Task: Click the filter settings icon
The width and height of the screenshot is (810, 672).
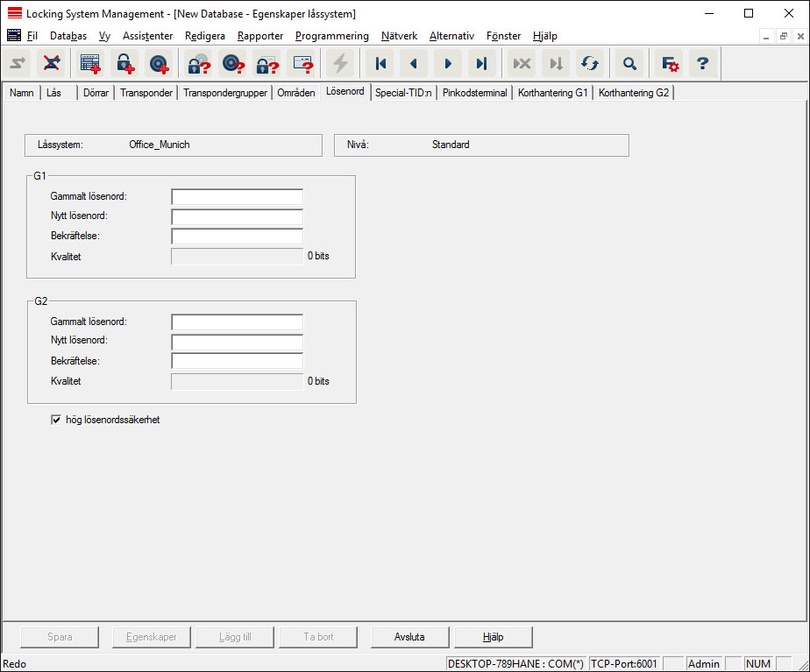Action: coord(670,63)
